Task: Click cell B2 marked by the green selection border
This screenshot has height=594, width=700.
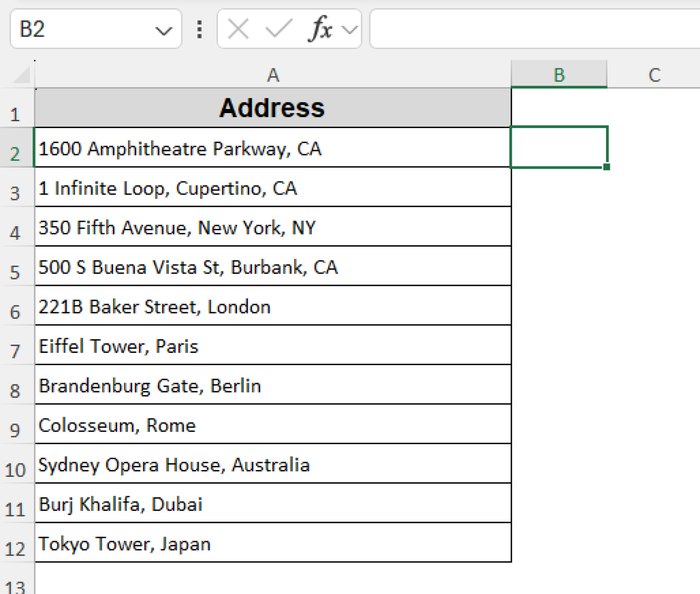Action: [559, 148]
